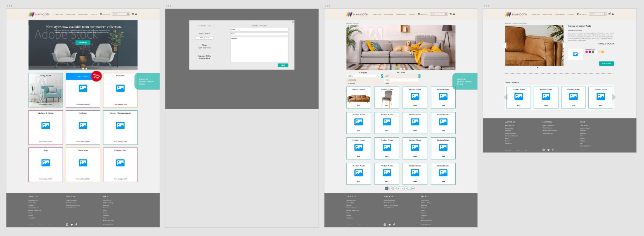Click the right arrow of Similar Products carousel
This screenshot has width=644, height=236.
coord(614,97)
